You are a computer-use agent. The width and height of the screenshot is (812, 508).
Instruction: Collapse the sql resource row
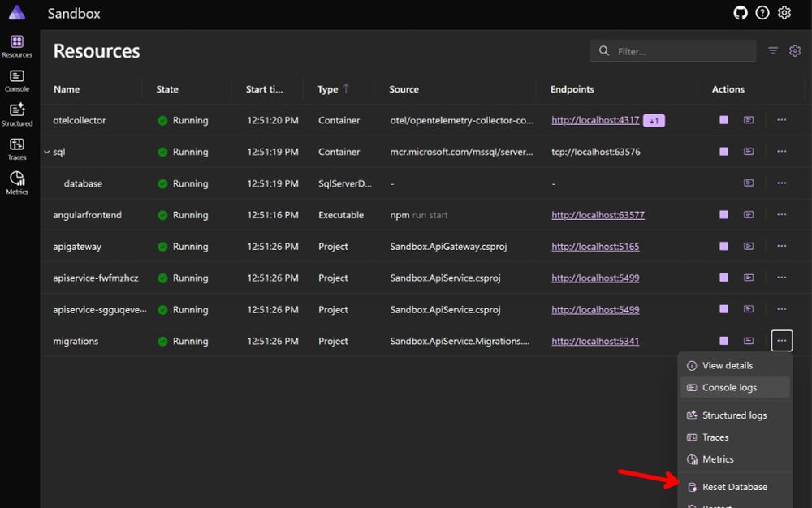46,152
